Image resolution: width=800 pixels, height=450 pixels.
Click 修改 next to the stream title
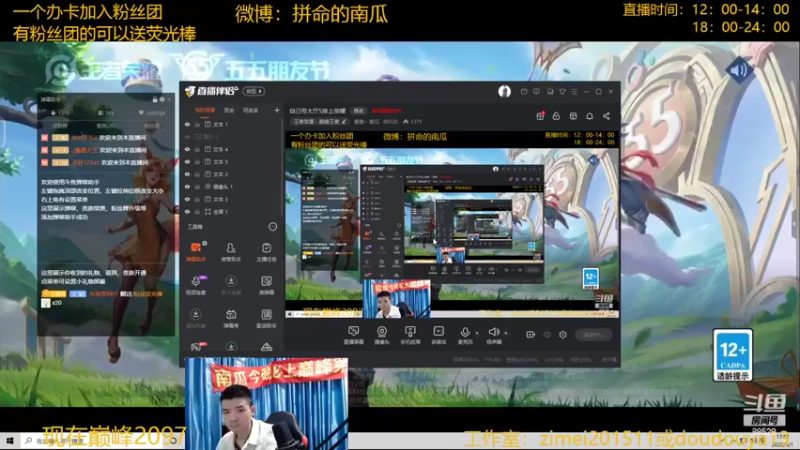coord(359,111)
